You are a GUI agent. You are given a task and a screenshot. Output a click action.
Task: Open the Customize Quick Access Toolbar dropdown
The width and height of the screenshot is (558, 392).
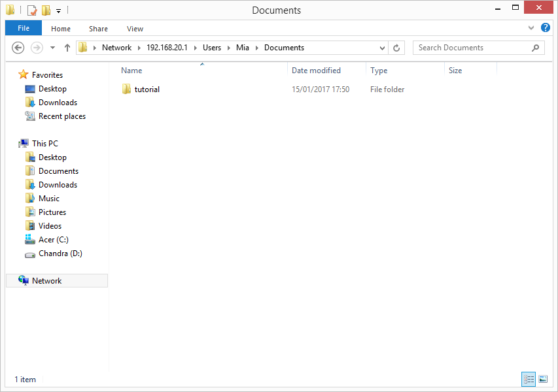[58, 11]
